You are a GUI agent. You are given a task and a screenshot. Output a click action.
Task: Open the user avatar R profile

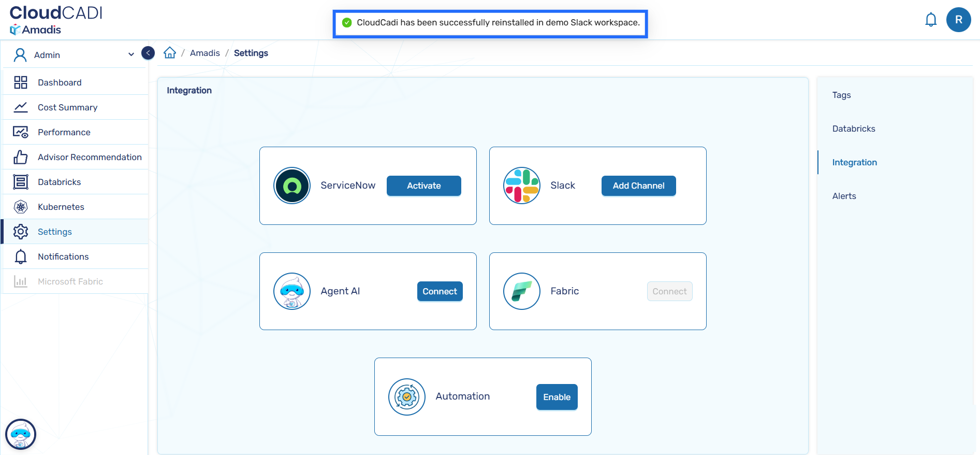click(958, 20)
